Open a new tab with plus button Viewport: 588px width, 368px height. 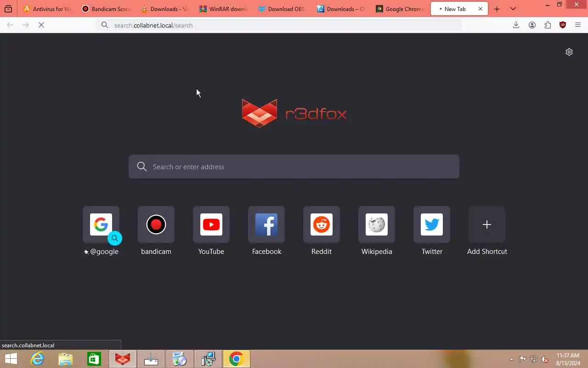tap(497, 9)
